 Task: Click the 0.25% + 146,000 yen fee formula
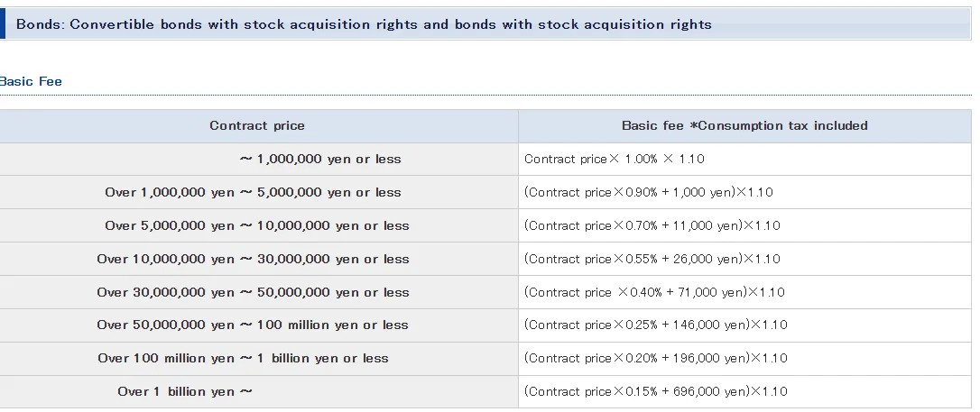tap(656, 325)
